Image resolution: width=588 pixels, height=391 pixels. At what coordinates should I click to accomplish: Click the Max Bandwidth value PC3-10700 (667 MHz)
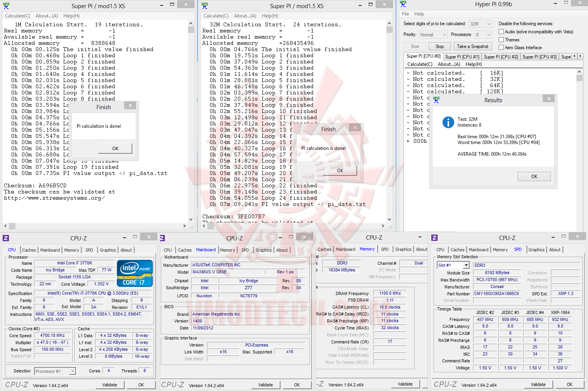pos(497,280)
